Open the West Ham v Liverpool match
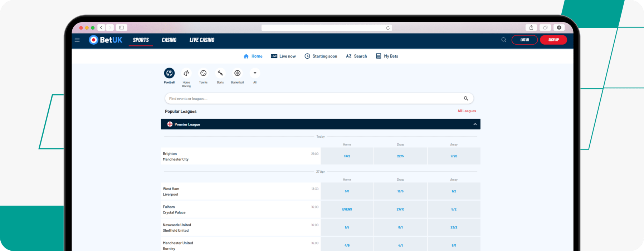The width and height of the screenshot is (644, 251). pos(240,191)
